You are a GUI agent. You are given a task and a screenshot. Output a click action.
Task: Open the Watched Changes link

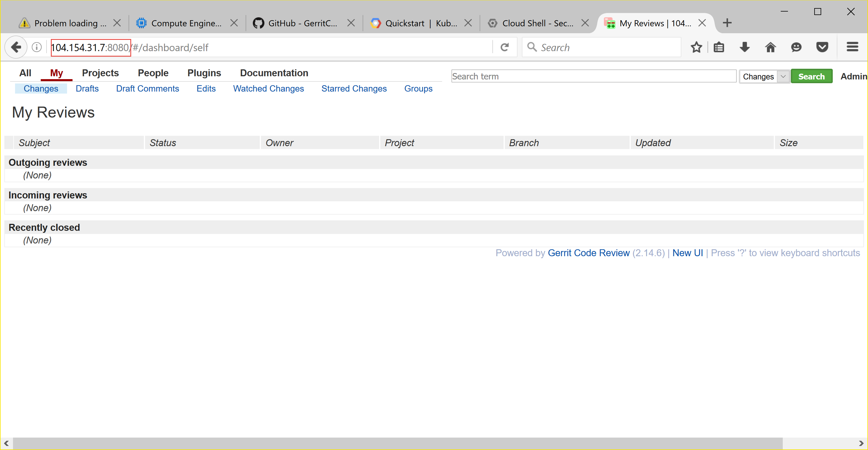268,89
